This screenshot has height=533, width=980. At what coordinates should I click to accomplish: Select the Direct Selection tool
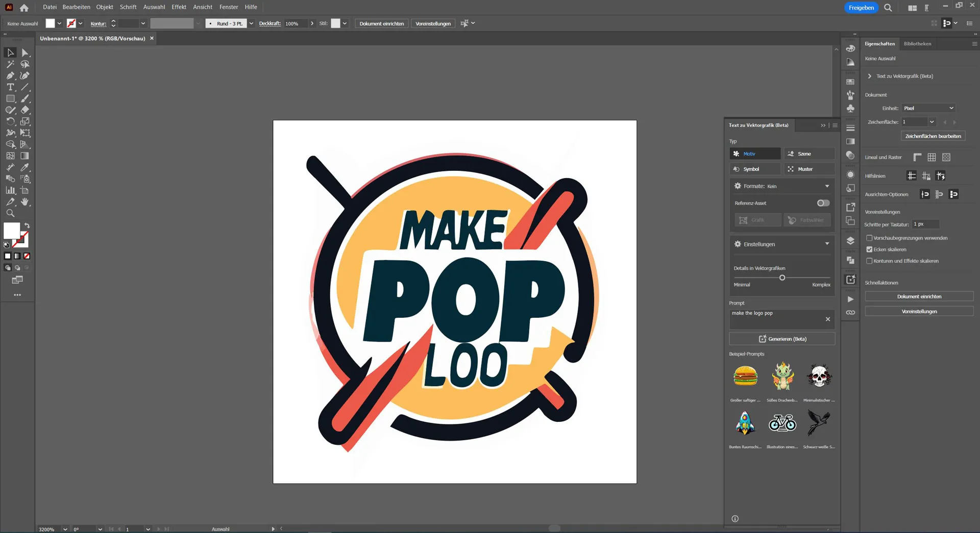[25, 53]
